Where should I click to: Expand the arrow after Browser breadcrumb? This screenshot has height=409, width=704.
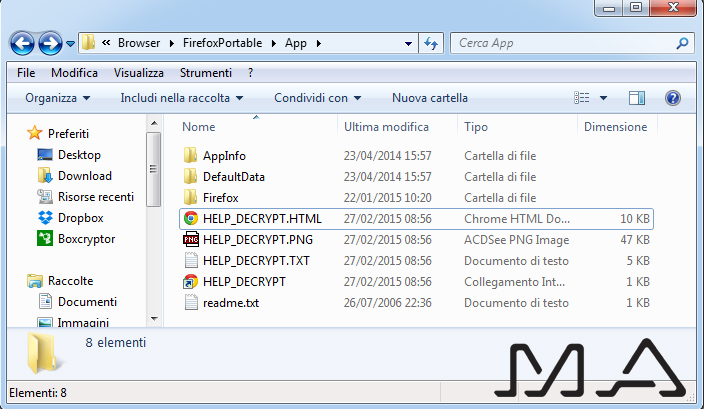coord(172,44)
